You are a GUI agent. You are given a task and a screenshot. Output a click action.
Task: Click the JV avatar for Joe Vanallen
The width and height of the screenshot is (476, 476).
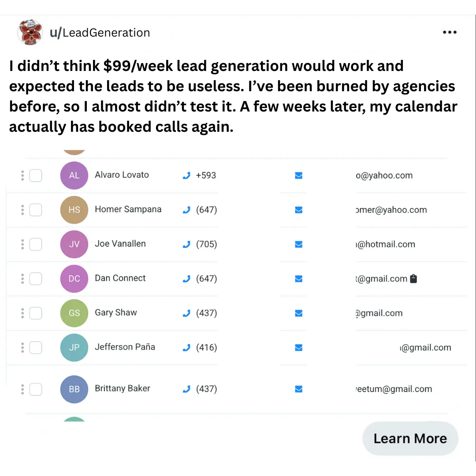(74, 244)
